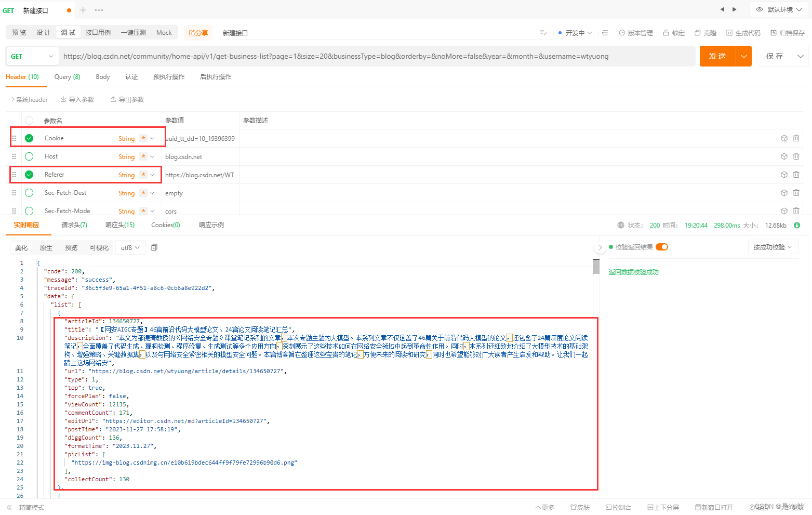Open in new window 新窗口打开
This screenshot has width=812, height=515.
pos(714,507)
